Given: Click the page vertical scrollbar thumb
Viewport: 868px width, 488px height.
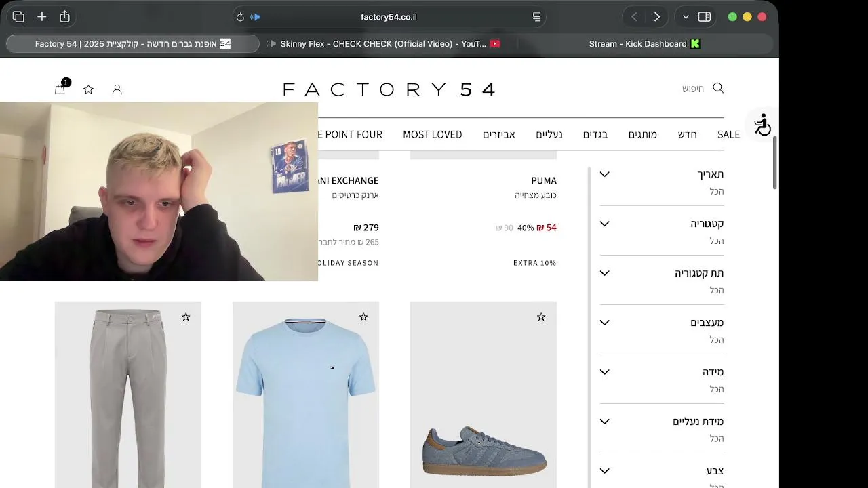Looking at the screenshot, I should (x=775, y=163).
